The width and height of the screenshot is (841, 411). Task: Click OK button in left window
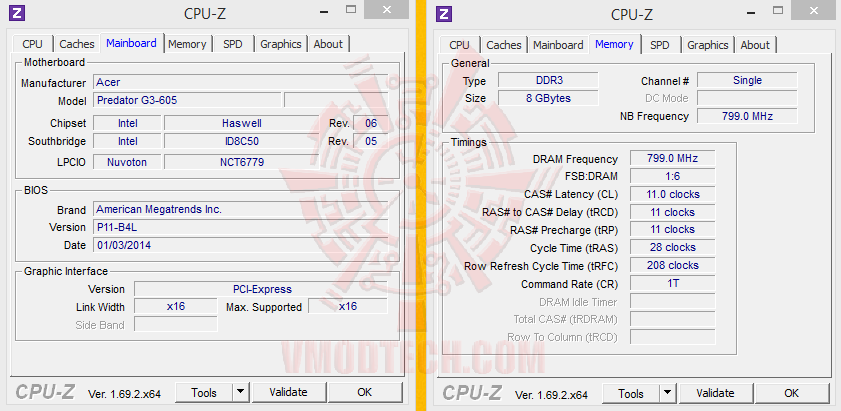click(365, 393)
